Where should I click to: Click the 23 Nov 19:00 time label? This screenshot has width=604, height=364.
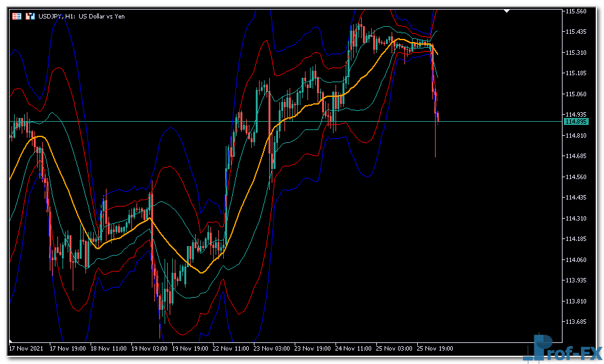[x=313, y=349]
